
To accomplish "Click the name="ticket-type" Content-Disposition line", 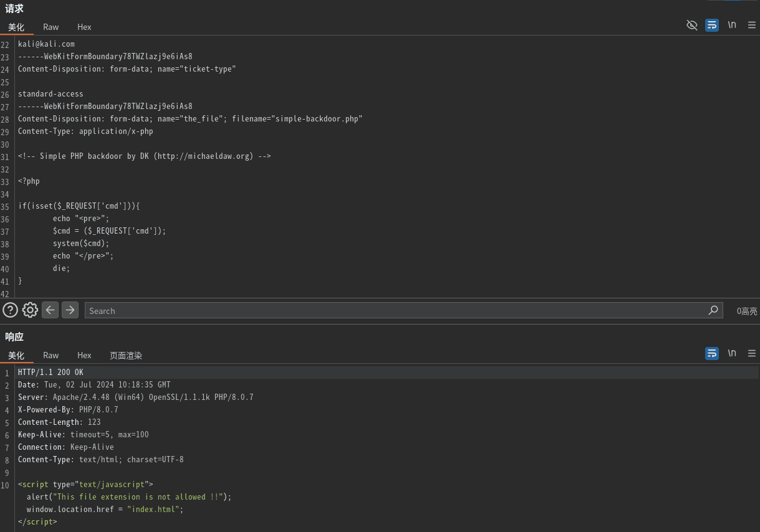I will [127, 69].
